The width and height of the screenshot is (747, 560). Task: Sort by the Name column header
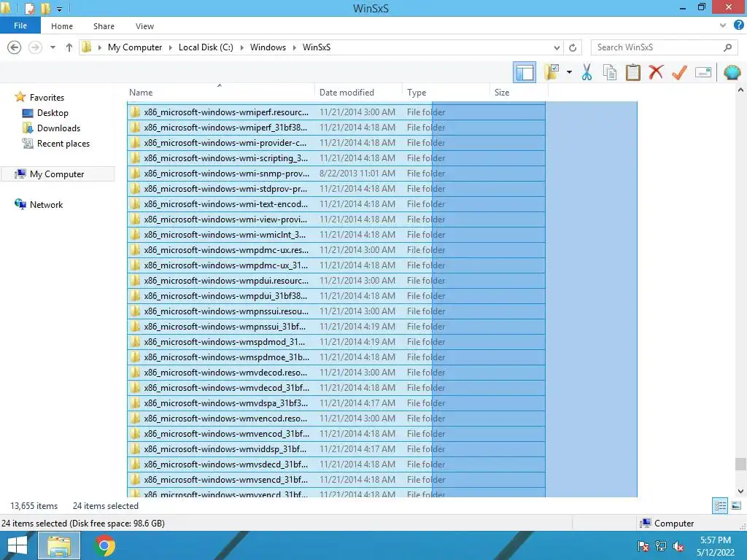point(220,93)
